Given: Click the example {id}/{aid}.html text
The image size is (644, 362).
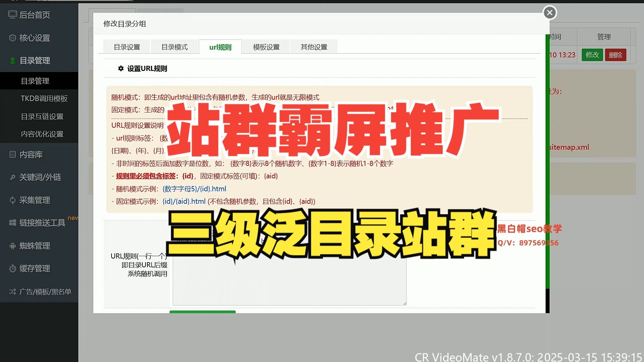Looking at the screenshot, I should (x=184, y=201).
